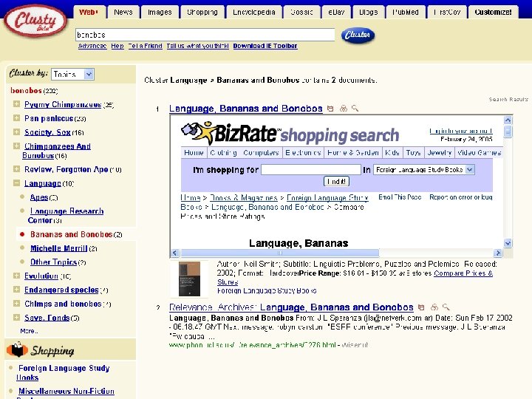Expand the Endangered species cluster
532x399 pixels.
coord(16,290)
